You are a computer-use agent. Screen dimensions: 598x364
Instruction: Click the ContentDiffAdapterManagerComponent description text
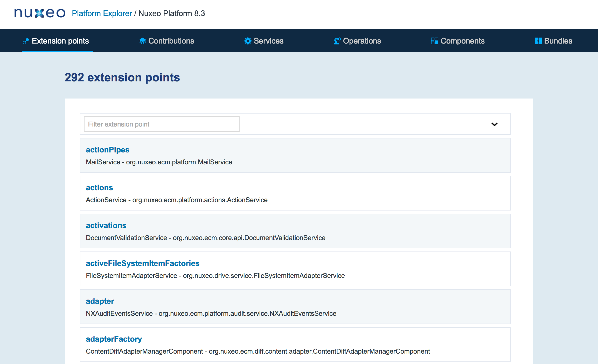click(x=258, y=351)
